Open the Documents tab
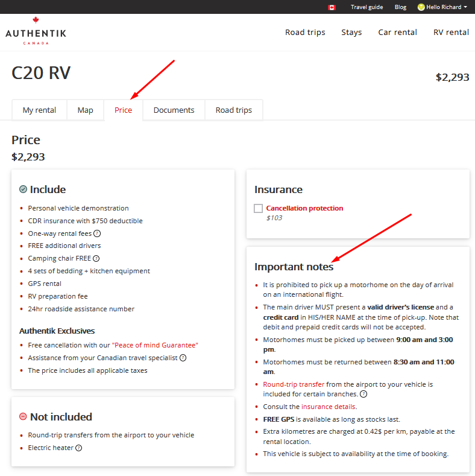This screenshot has width=475, height=476. [x=174, y=110]
